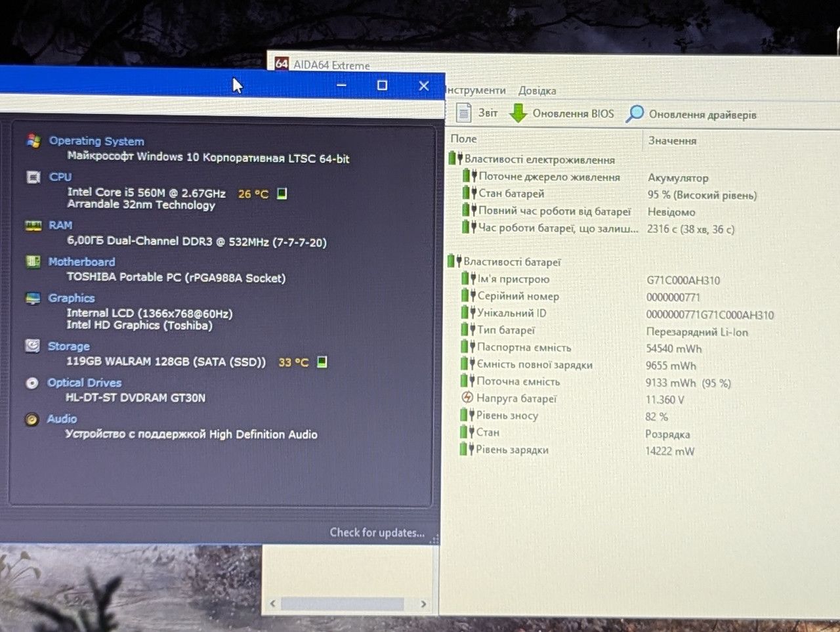Click the CPU temperature status indicator
Screen dimensions: 840x632
282,194
